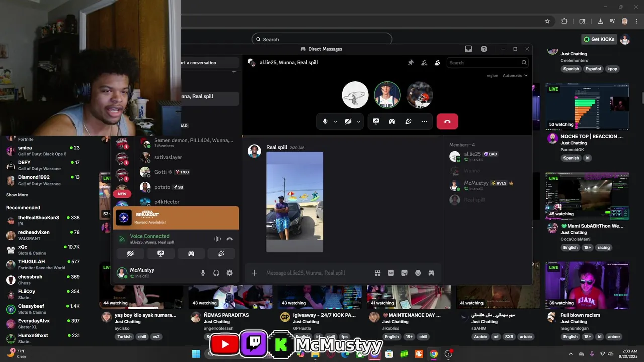Click the Discord chat search field
Viewport: 644px width, 362px height.
point(487,63)
